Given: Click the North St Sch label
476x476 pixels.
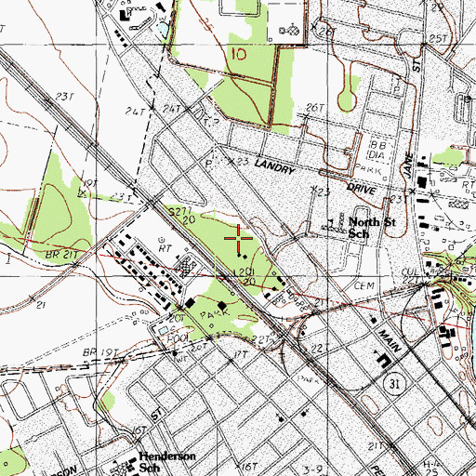Looking at the screenshot, I should (x=372, y=228).
